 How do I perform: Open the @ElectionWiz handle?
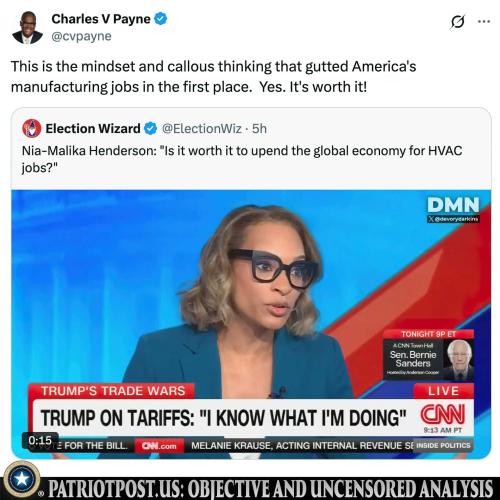point(202,128)
